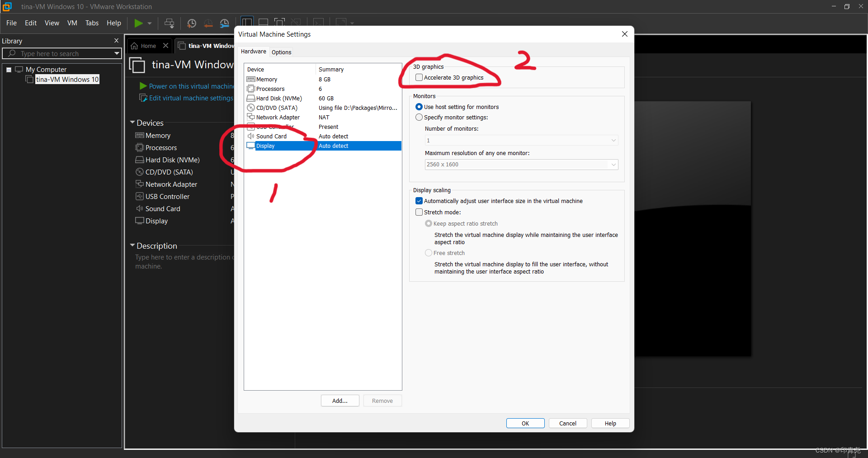Click Display icon in main Devices list
This screenshot has width=868, height=458.
[140, 221]
